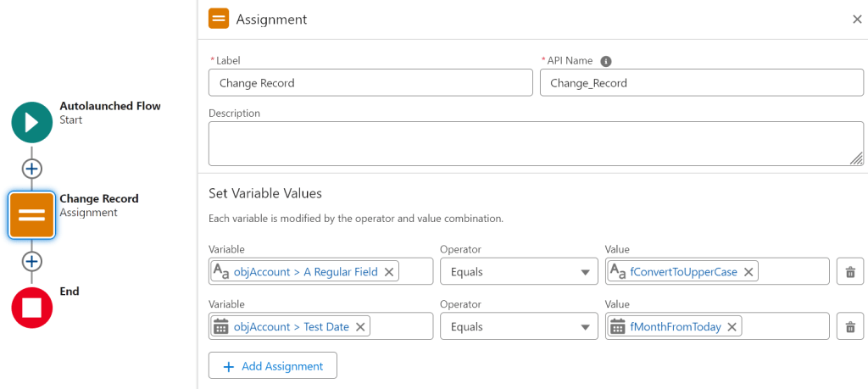Open Operator dropdown for A Regular Field
The width and height of the screenshot is (868, 389).
click(519, 272)
